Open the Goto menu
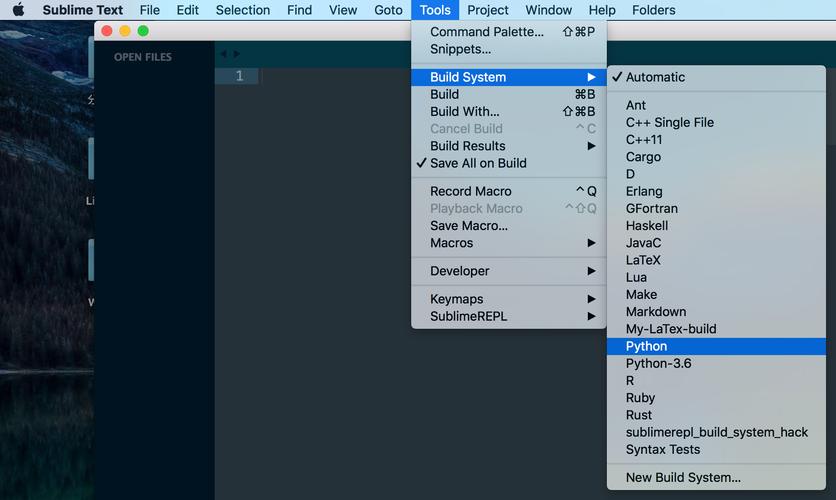The height and width of the screenshot is (500, 836). point(388,10)
